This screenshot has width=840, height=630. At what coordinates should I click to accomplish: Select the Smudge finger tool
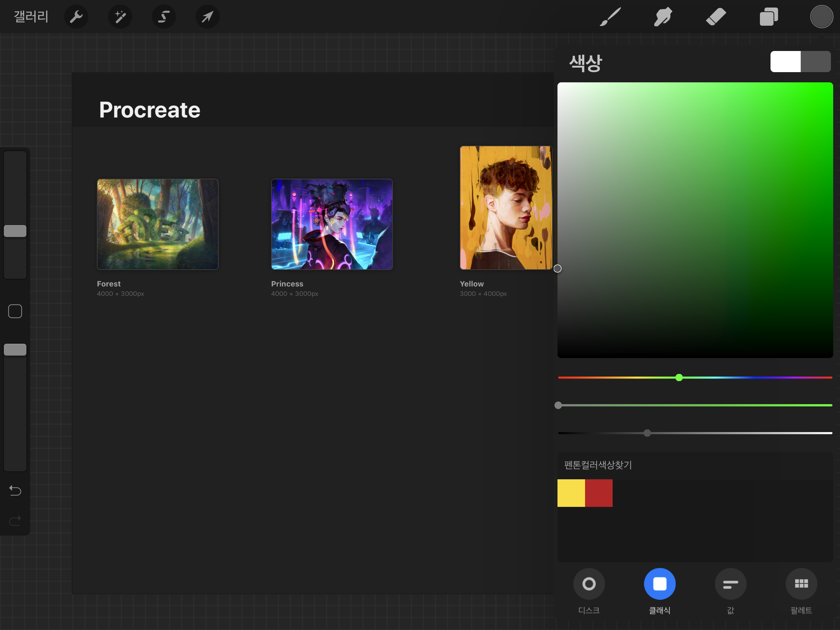663,17
